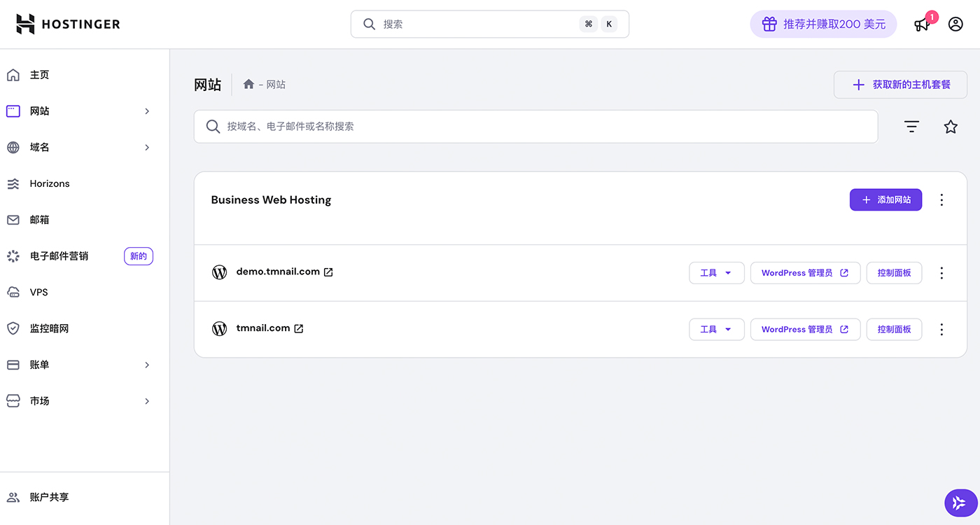Click 推荐并赚取200 美元 banner
This screenshot has height=525, width=980.
tap(823, 24)
